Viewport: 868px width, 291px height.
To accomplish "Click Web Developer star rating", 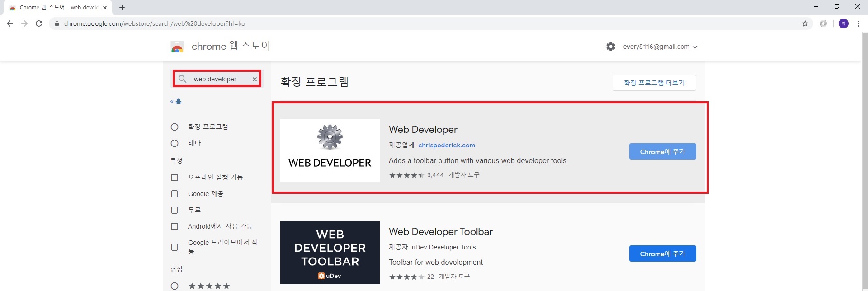I will [406, 175].
